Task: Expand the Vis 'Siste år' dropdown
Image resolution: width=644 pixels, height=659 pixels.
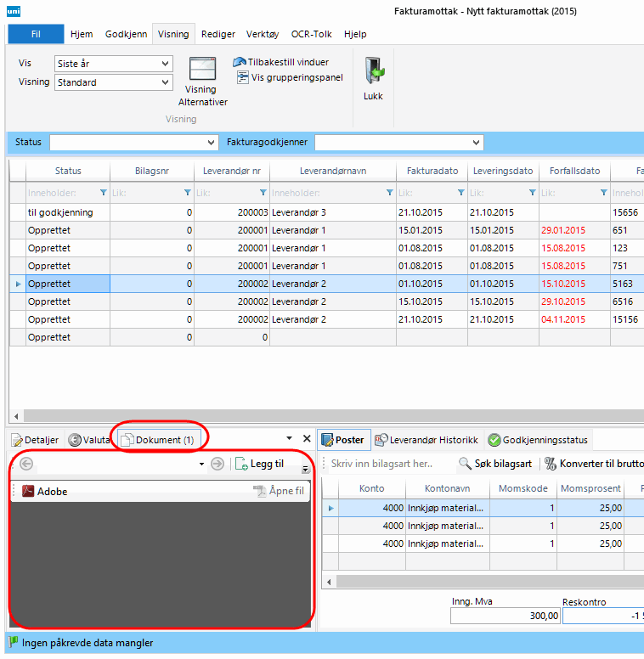Action: 165,64
